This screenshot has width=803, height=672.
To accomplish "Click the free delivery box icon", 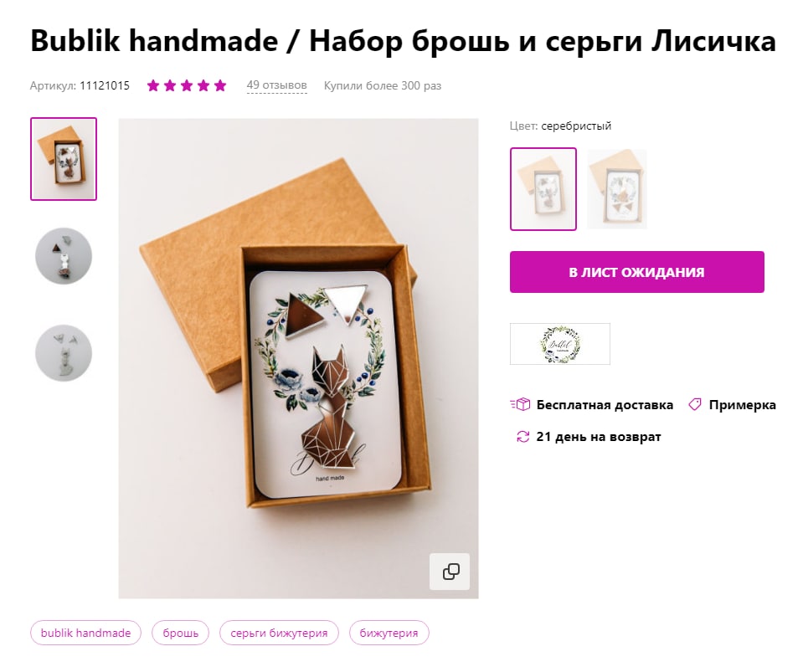I will point(520,404).
